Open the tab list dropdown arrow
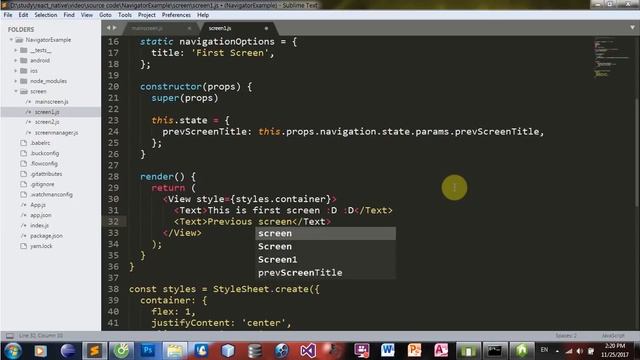The height and width of the screenshot is (360, 640). point(632,28)
